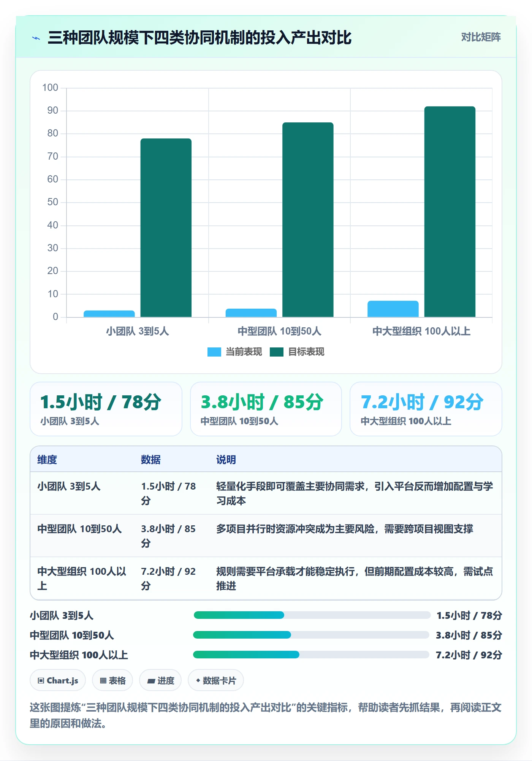
Task: Click the description starting 轻量化手段即可覆盖
Action: 355,493
